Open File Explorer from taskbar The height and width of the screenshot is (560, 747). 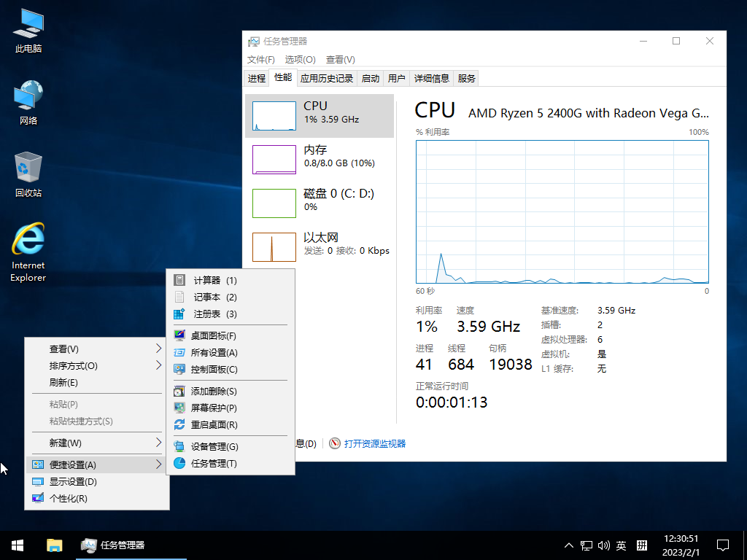(x=55, y=545)
